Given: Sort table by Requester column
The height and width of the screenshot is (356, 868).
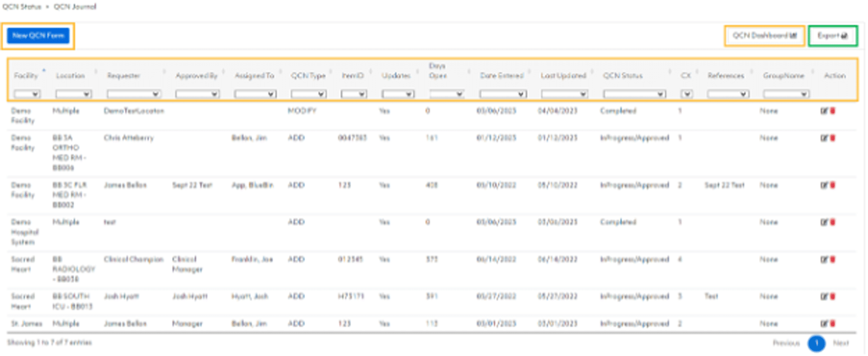Looking at the screenshot, I should pos(124,75).
